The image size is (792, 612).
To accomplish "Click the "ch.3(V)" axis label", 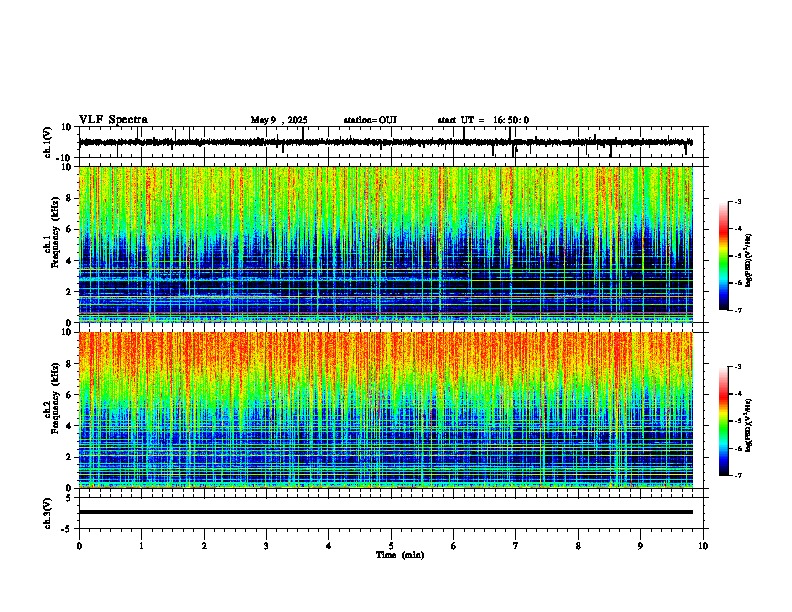I will (x=48, y=513).
